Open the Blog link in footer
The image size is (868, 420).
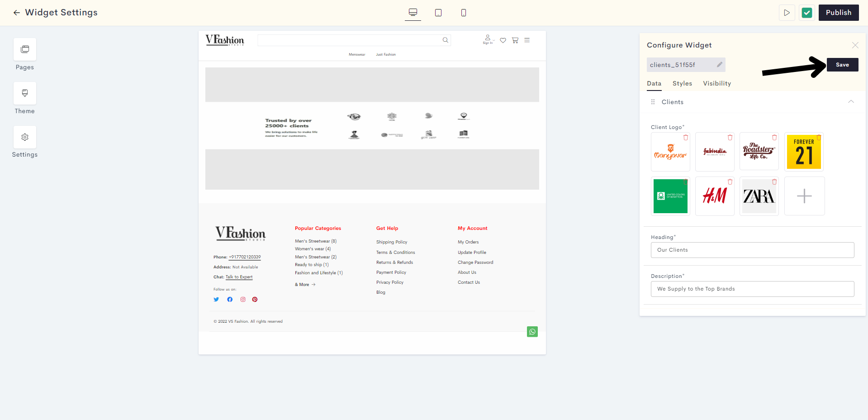pos(381,292)
